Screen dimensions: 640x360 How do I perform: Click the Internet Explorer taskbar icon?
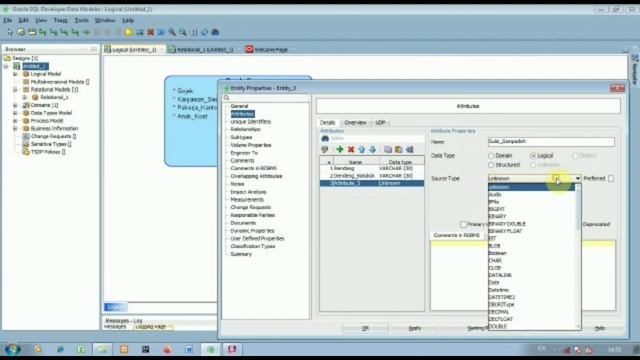click(60, 349)
